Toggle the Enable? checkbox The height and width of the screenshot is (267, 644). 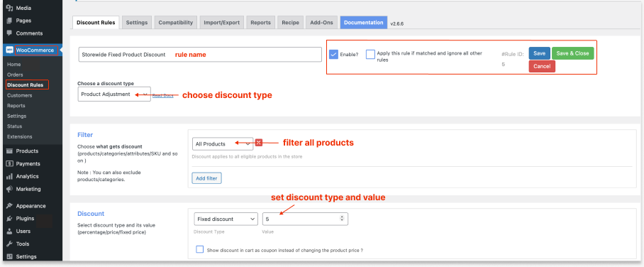[333, 54]
